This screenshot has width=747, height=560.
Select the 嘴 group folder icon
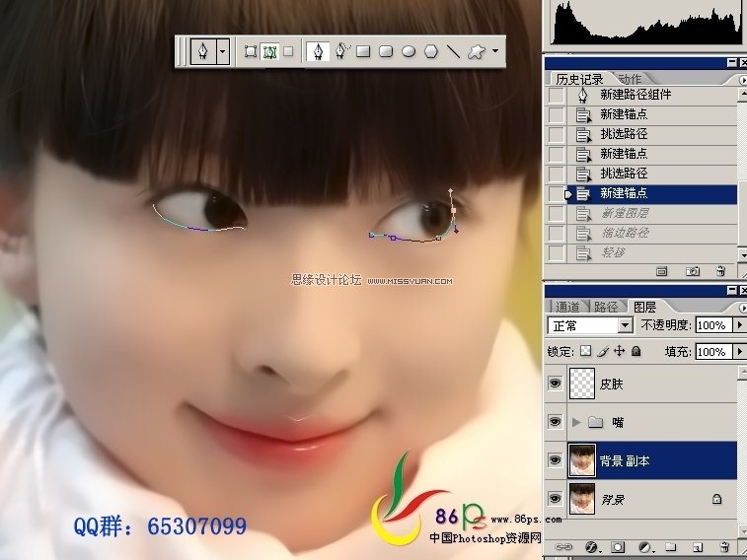595,422
